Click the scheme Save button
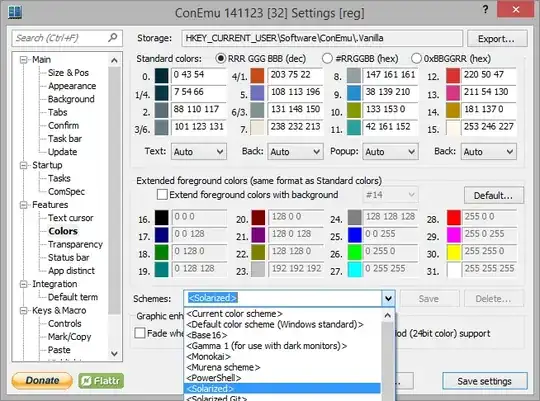 (429, 299)
